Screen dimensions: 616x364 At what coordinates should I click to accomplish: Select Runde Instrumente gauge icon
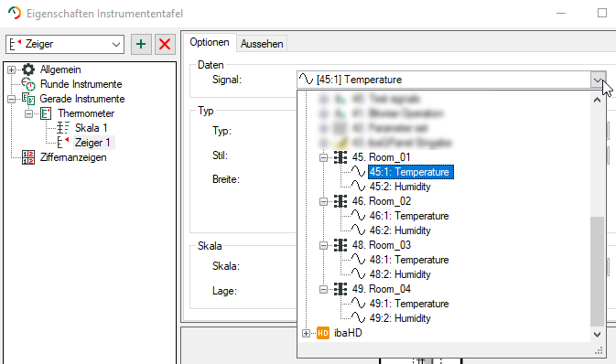28,84
